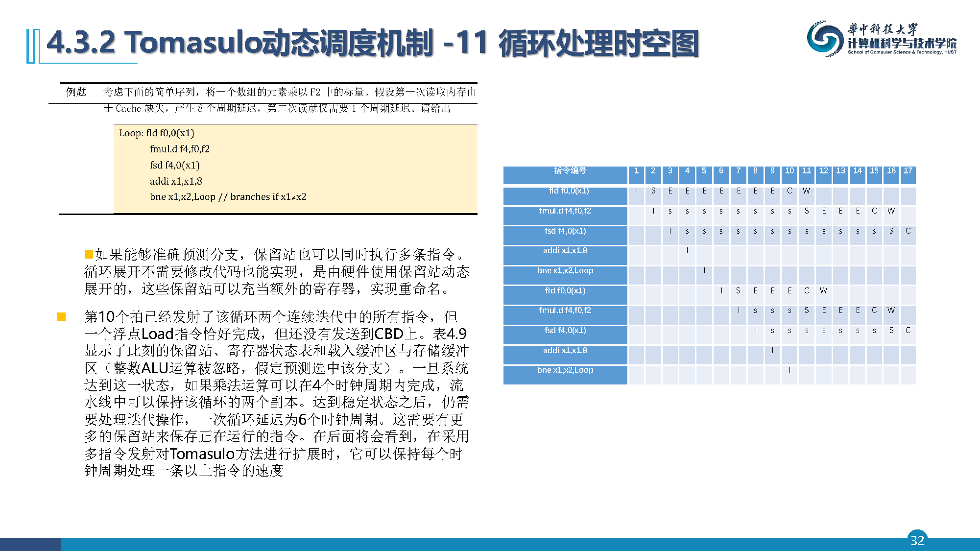Select the first fld f0,0(x1) table row label
The width and height of the screenshot is (980, 551).
click(565, 191)
